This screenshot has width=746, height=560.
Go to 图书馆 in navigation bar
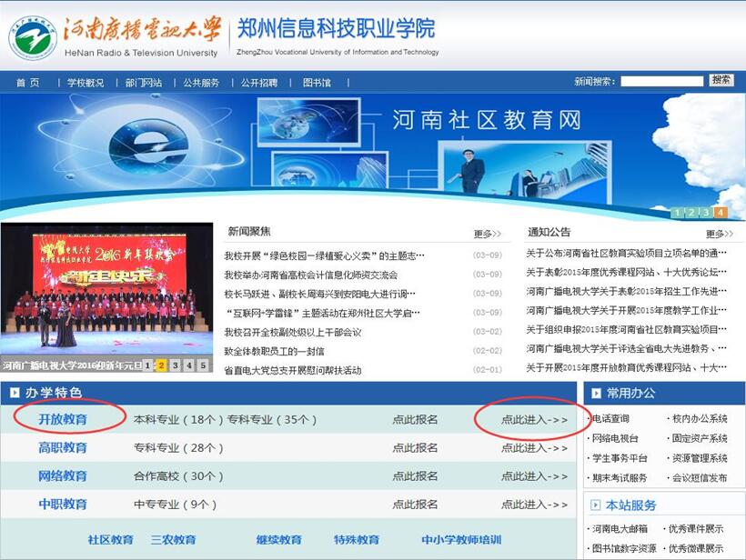pyautogui.click(x=317, y=83)
